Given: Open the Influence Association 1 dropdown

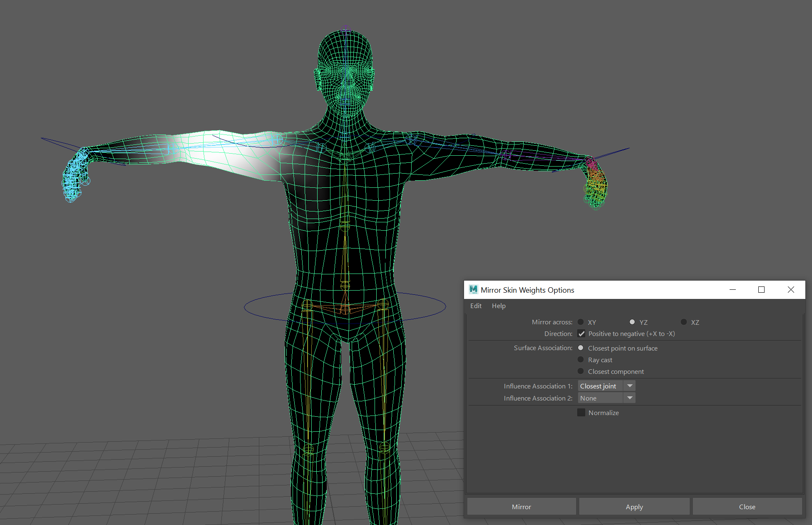Looking at the screenshot, I should 630,386.
